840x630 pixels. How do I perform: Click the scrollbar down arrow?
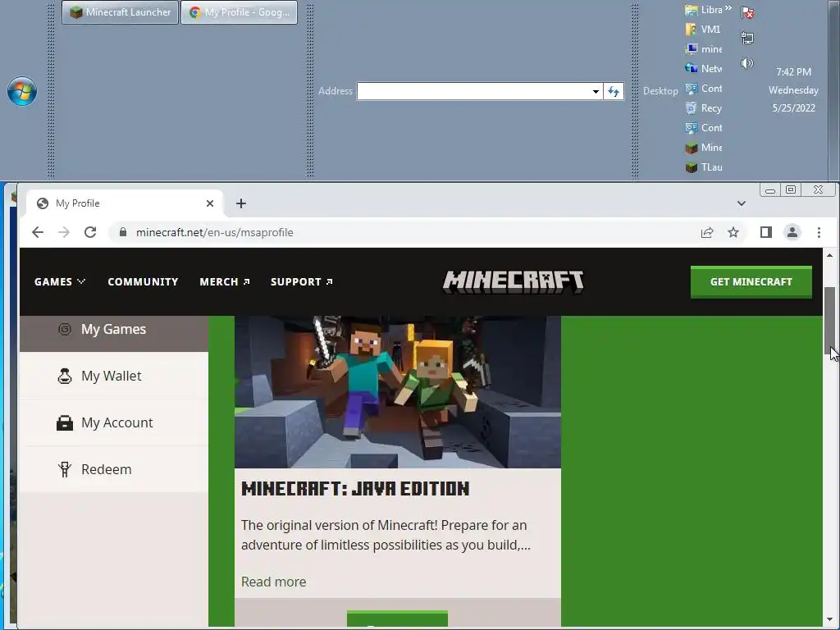click(x=830, y=620)
